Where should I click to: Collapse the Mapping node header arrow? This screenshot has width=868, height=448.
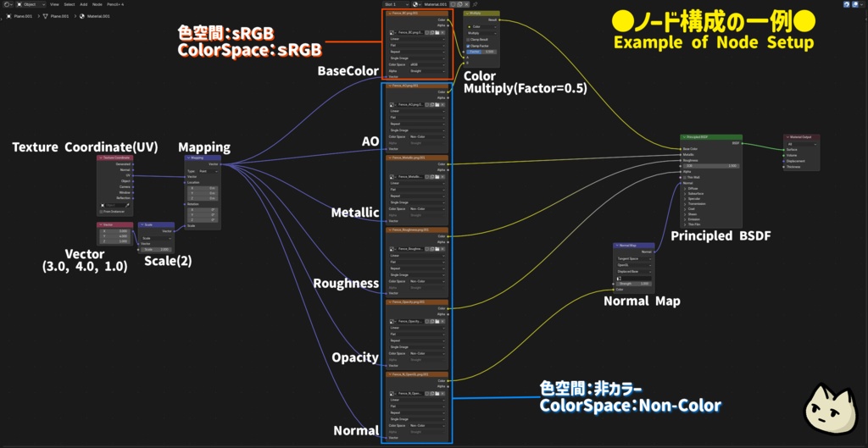click(x=187, y=158)
